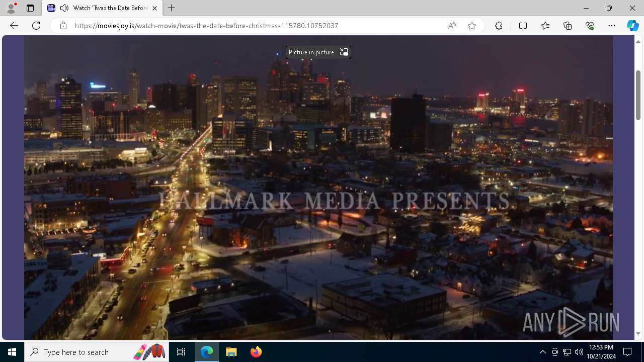Image resolution: width=644 pixels, height=362 pixels.
Task: Minimize the Edge window
Action: tap(586, 8)
